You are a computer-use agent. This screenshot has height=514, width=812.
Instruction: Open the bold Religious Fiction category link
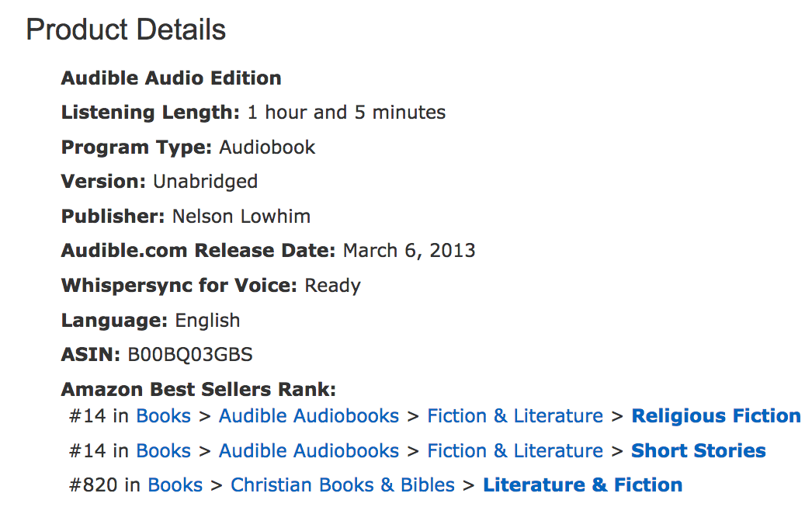click(x=716, y=416)
